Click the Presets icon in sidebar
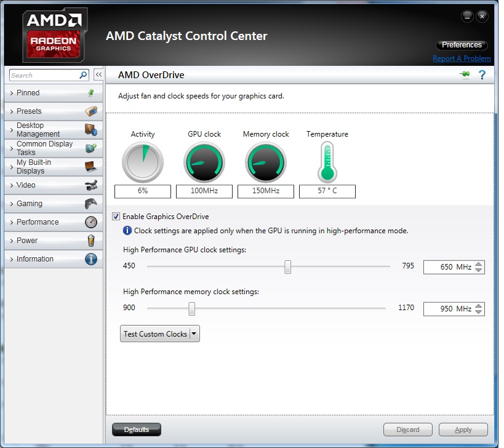The height and width of the screenshot is (448, 504). click(91, 111)
